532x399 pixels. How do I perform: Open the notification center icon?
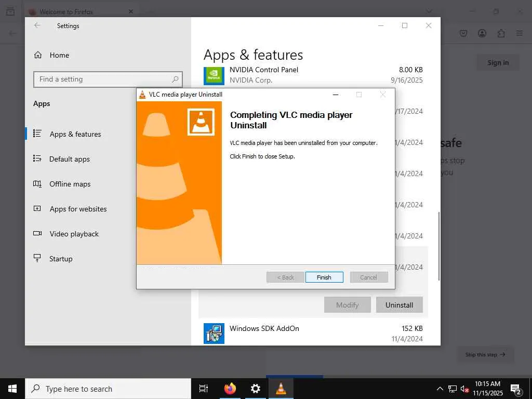click(x=516, y=390)
